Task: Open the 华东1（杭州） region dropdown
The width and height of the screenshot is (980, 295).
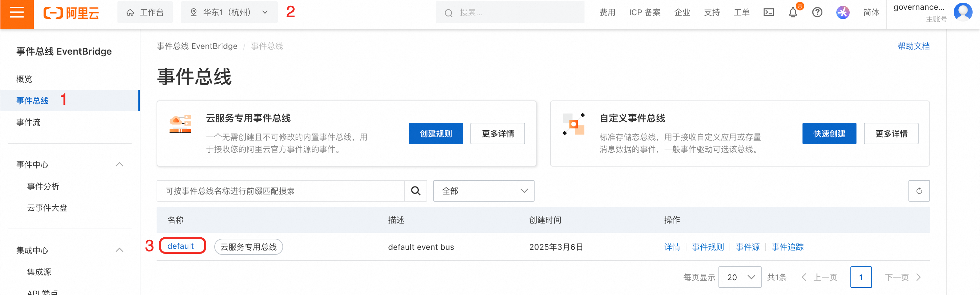Action: click(229, 12)
